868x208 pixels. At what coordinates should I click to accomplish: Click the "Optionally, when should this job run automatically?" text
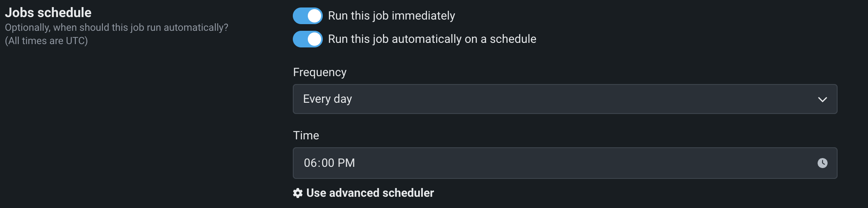pyautogui.click(x=116, y=27)
